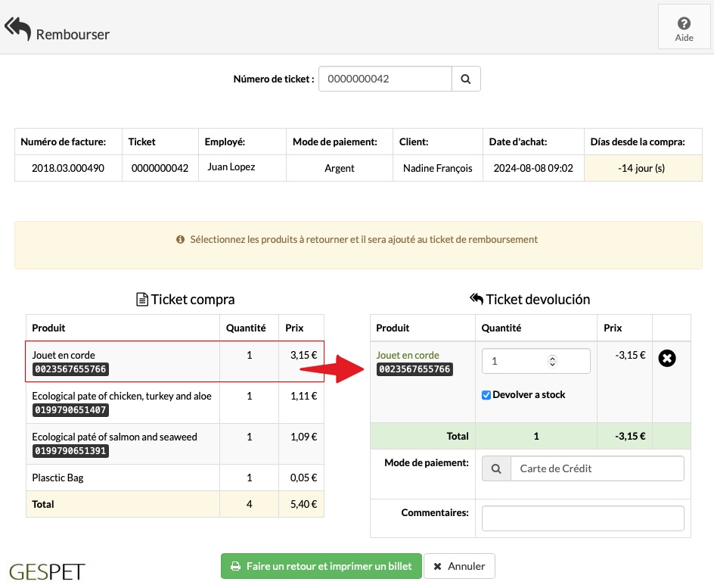Image resolution: width=714 pixels, height=588 pixels.
Task: Select Ecological paté of salmon and seaweed row
Action: click(175, 444)
